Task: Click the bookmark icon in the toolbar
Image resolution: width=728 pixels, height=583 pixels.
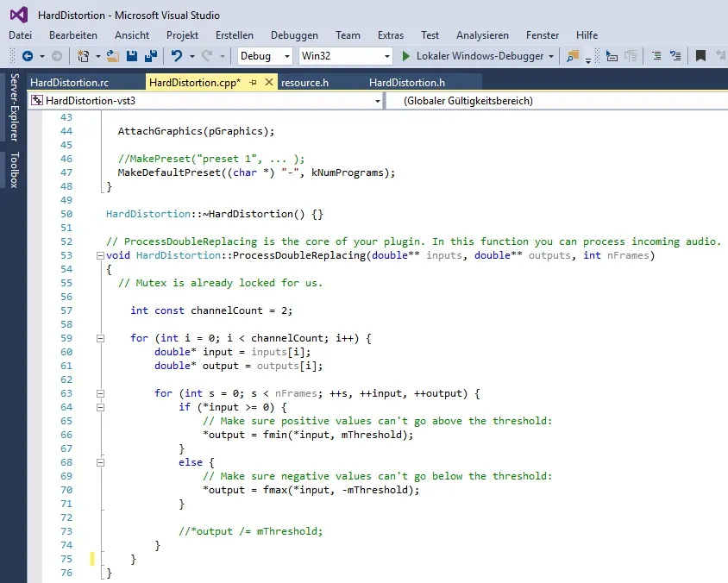Action: point(700,56)
